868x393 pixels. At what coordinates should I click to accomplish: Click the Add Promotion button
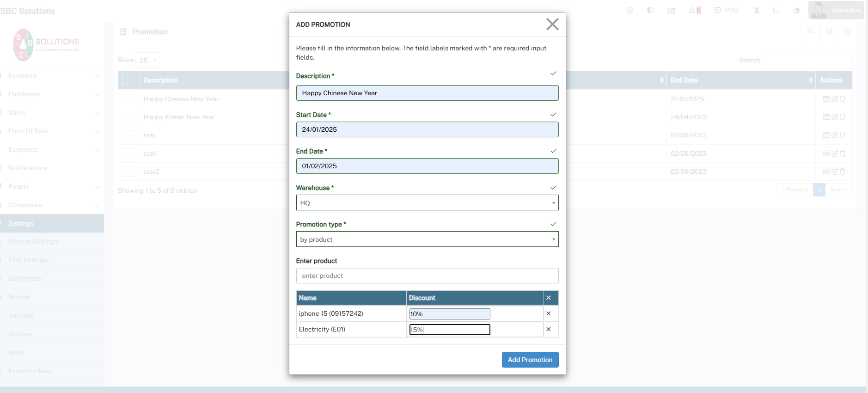point(530,360)
